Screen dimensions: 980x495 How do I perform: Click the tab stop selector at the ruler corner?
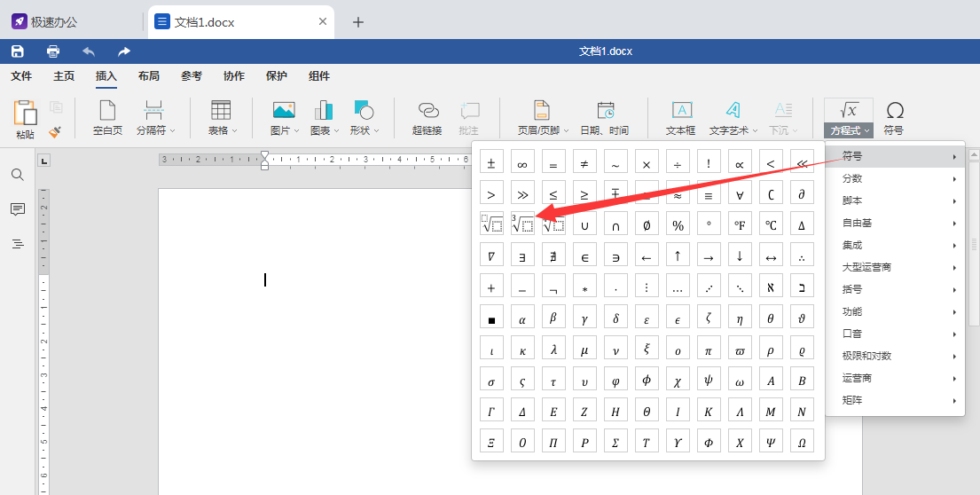tap(43, 161)
